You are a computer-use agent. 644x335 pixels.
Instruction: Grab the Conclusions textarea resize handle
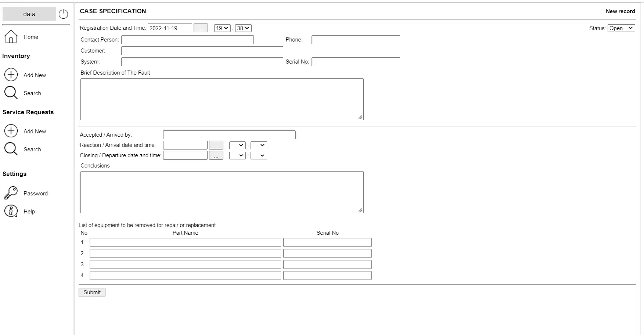coord(360,210)
